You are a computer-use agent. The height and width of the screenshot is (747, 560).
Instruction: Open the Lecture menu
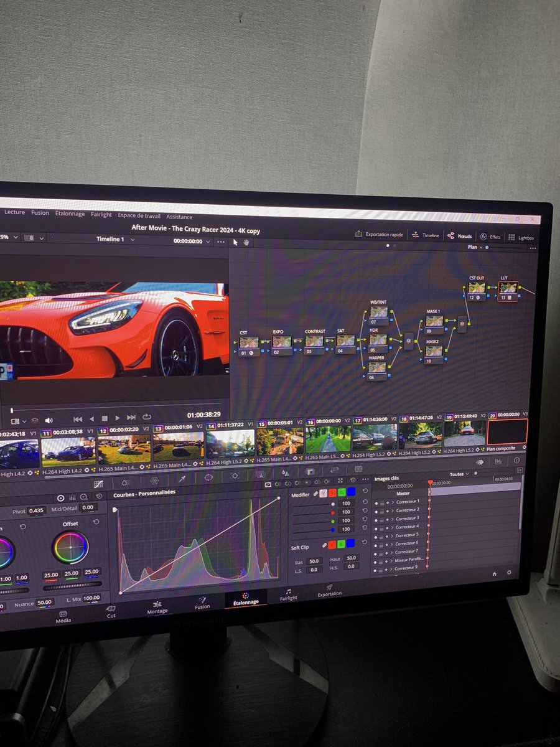(14, 212)
